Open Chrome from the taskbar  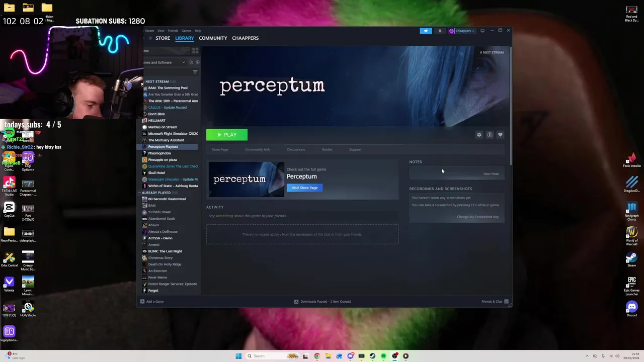pos(316,356)
